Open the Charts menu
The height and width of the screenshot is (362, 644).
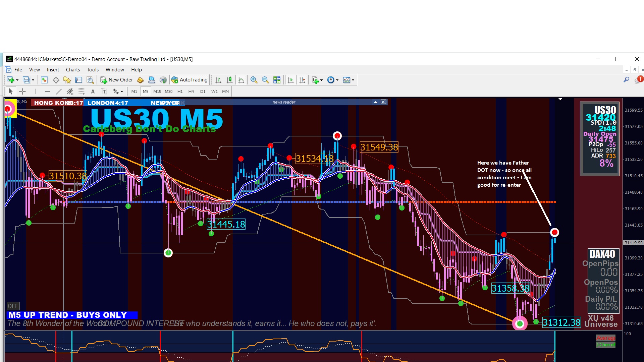click(73, 70)
